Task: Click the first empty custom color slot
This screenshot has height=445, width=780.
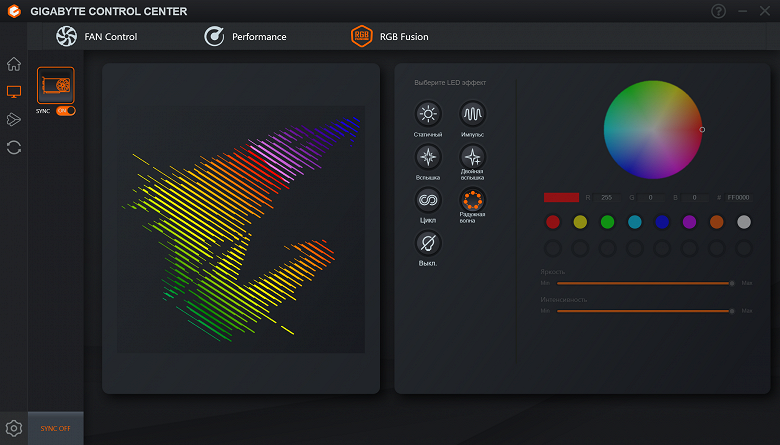Action: (x=553, y=248)
